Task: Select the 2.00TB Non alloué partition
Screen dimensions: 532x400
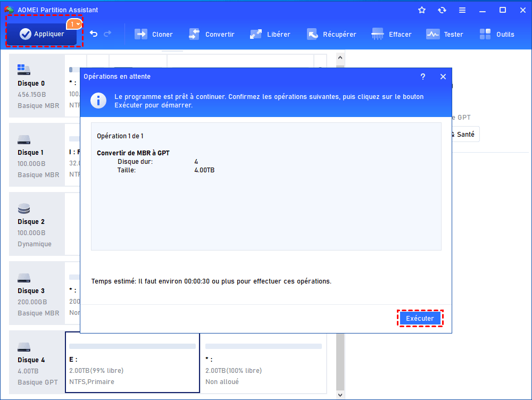Action: [x=264, y=363]
